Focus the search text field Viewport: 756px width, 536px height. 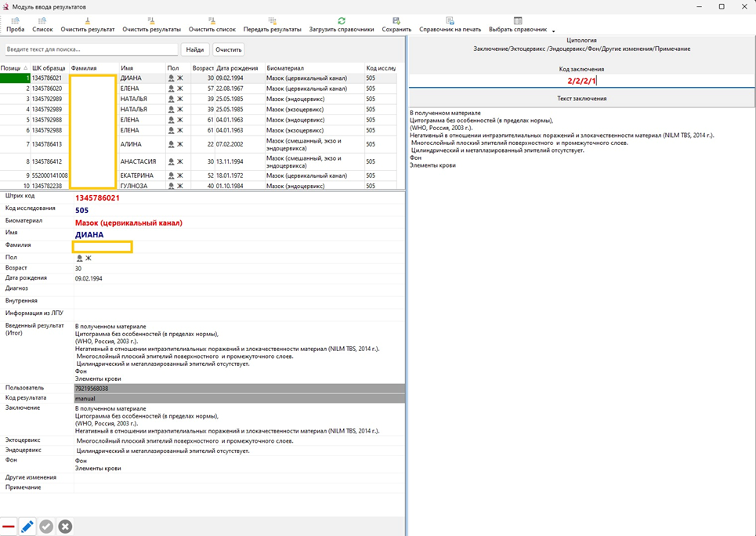pyautogui.click(x=91, y=49)
